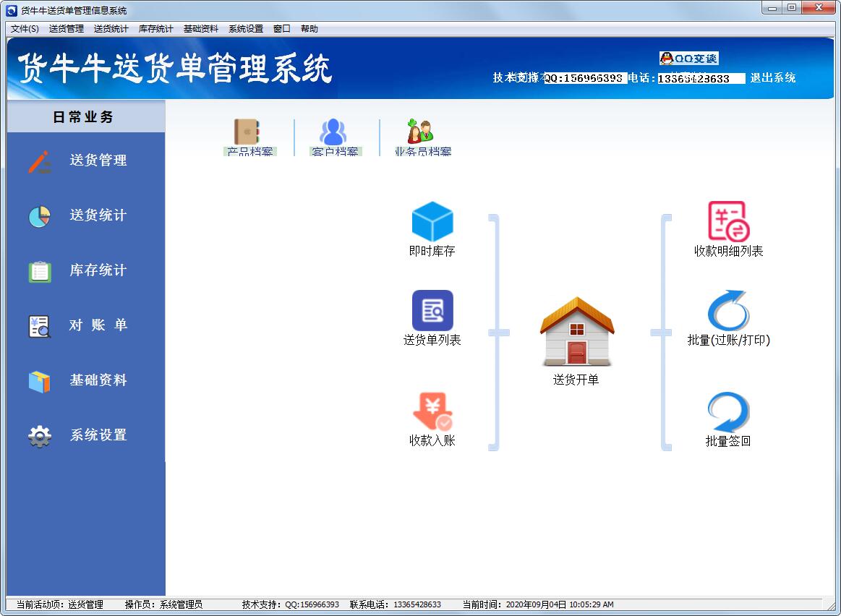This screenshot has width=841, height=616.
Task: Open the 窗口 window menu
Action: (281, 29)
